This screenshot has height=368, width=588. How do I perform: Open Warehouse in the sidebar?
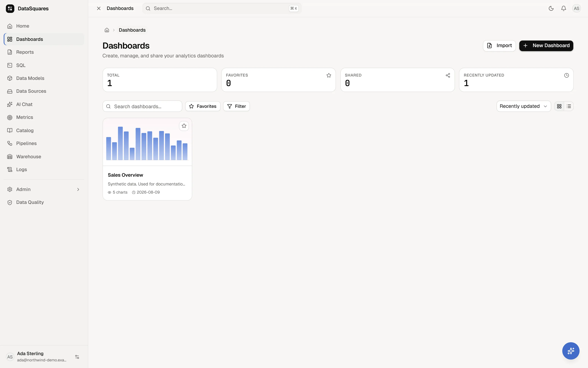coord(44,157)
